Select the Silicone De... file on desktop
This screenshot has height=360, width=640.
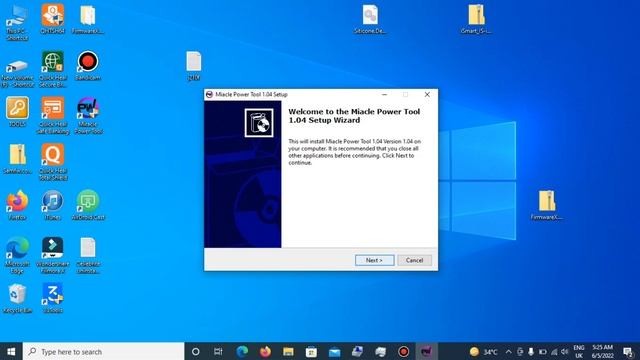click(x=370, y=19)
